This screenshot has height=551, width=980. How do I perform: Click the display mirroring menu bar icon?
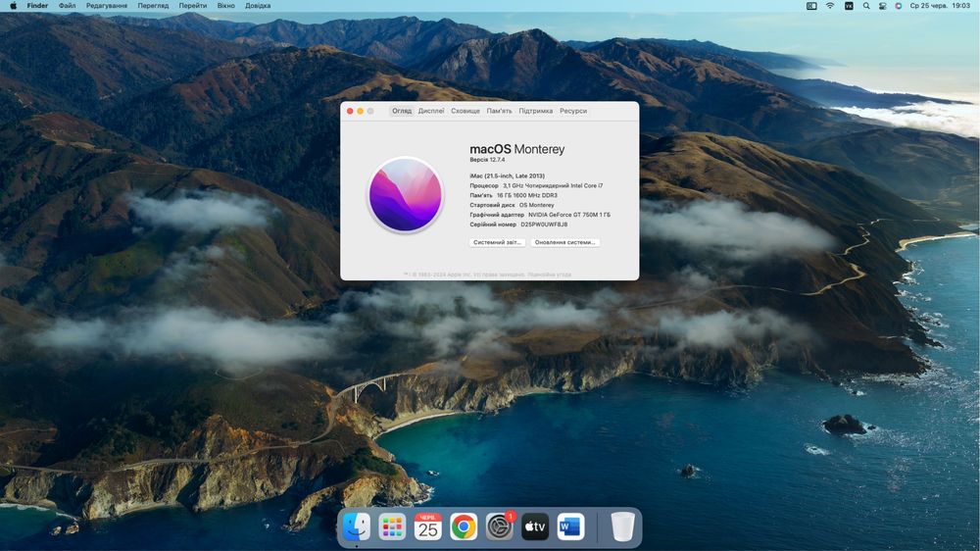point(811,6)
